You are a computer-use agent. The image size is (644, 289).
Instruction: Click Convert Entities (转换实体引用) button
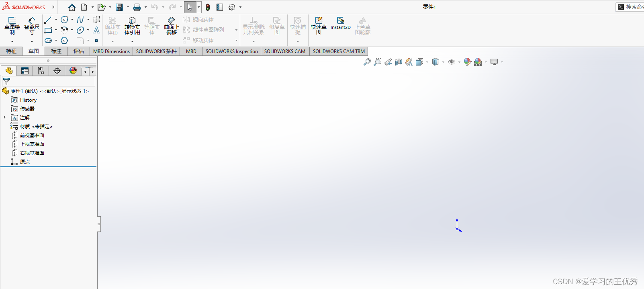click(x=132, y=26)
